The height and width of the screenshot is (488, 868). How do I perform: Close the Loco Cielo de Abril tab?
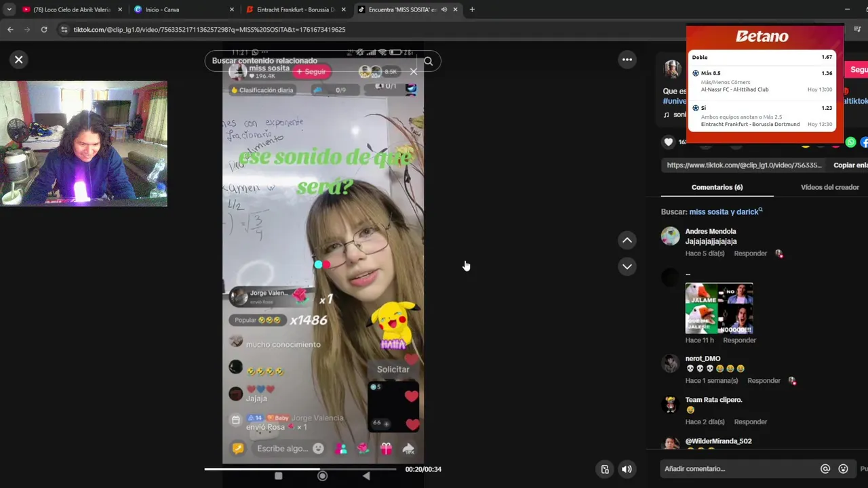pyautogui.click(x=121, y=9)
